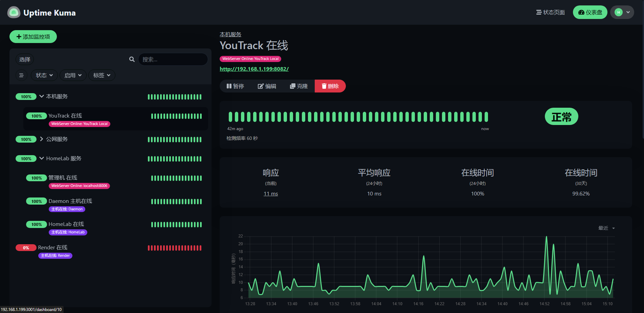Click the 0% badge of Render 在线
The image size is (644, 313).
click(x=26, y=248)
